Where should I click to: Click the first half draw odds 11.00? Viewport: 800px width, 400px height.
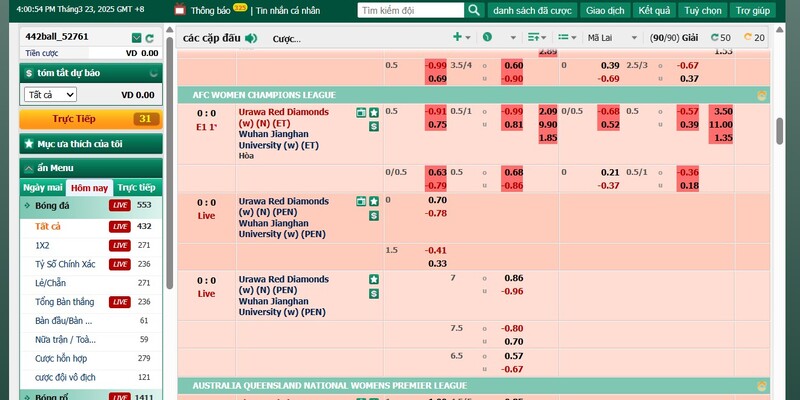pos(720,124)
